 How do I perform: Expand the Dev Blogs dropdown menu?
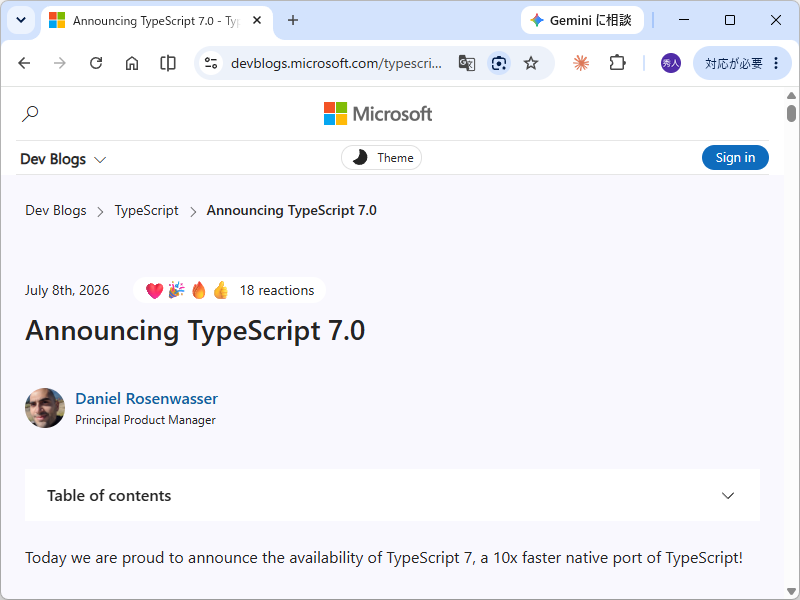(63, 159)
